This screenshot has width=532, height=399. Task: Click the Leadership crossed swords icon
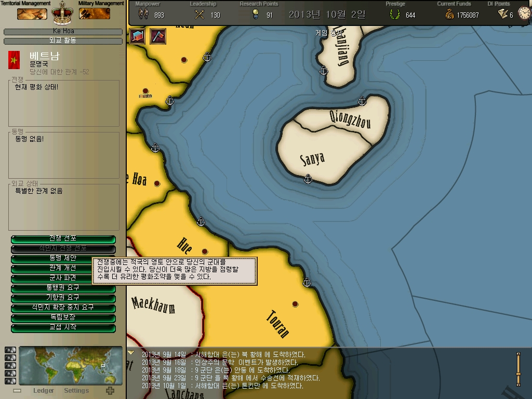[x=199, y=14]
